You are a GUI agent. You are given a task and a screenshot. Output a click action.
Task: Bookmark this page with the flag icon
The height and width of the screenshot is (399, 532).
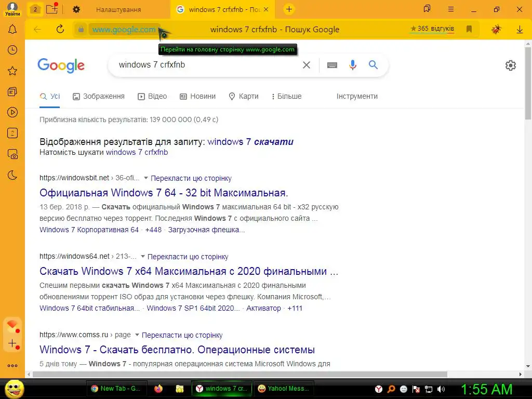pos(469,29)
